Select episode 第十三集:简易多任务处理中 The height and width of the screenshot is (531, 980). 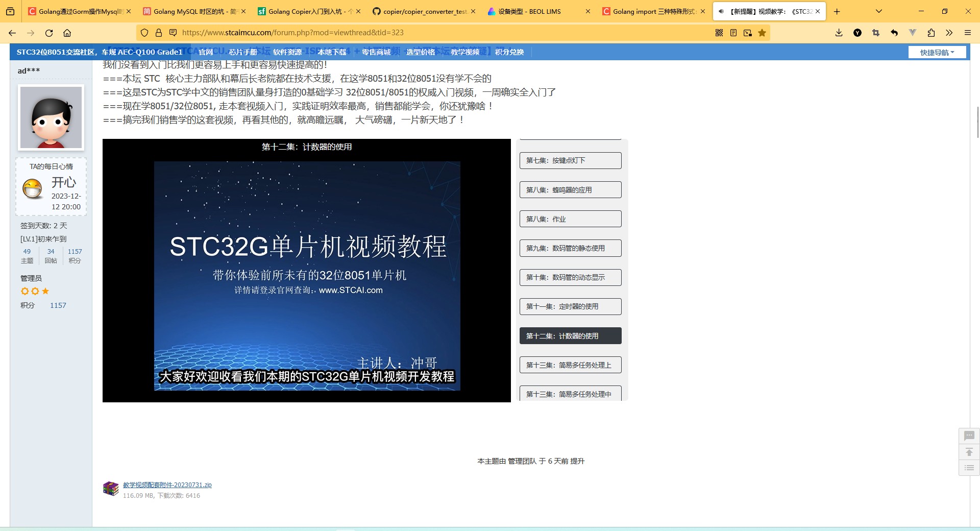(571, 393)
